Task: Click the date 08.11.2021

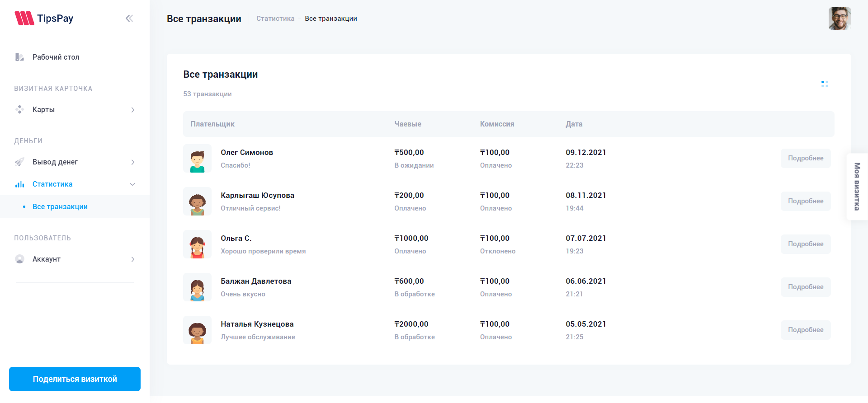Action: click(x=586, y=195)
